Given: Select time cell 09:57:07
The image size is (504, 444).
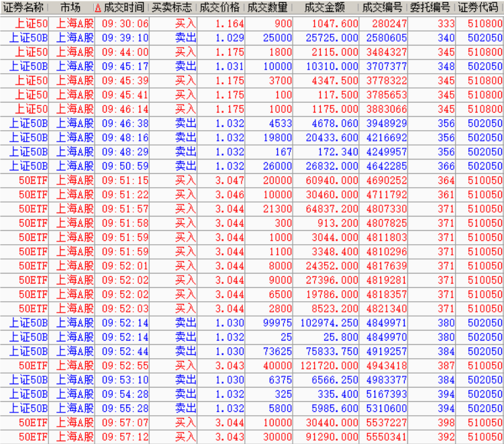Looking at the screenshot, I should tap(125, 423).
